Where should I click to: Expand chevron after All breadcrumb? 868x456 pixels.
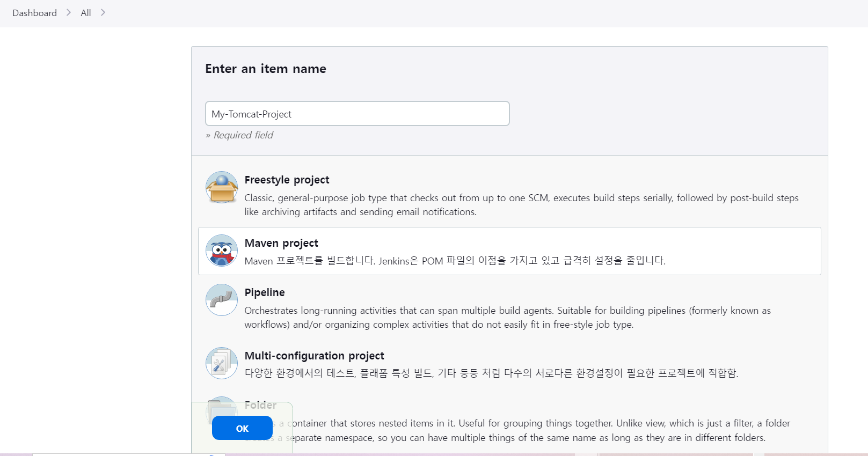[103, 12]
